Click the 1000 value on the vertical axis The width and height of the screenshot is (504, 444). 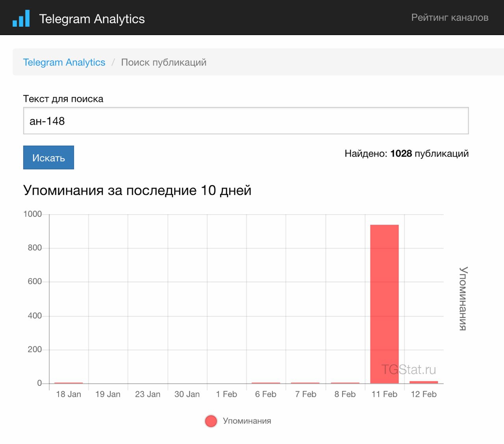coord(33,214)
